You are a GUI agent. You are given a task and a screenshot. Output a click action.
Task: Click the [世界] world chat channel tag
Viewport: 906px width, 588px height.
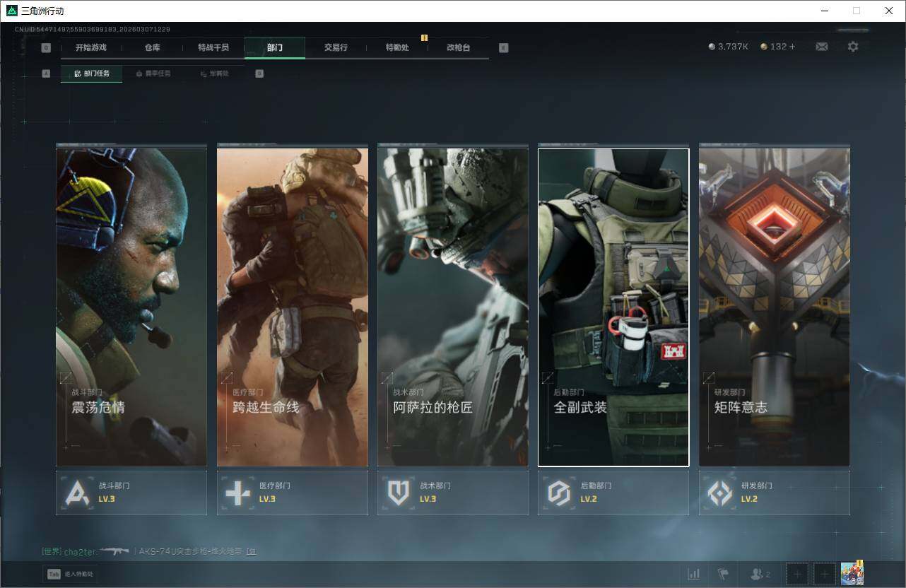(52, 551)
